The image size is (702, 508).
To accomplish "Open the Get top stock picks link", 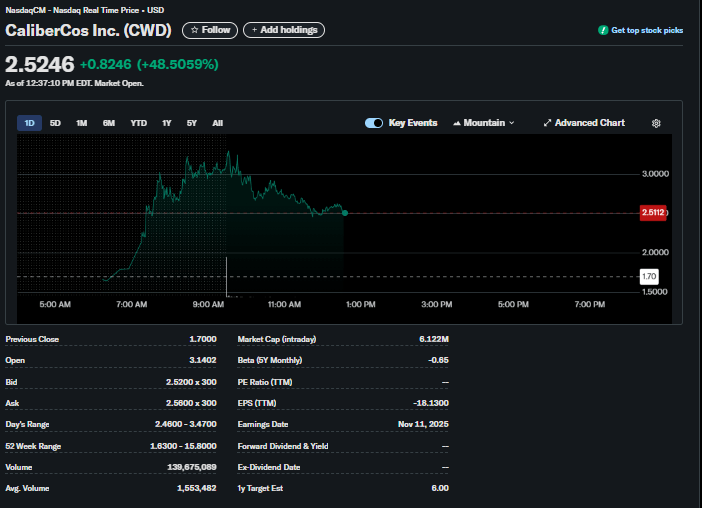I will [x=647, y=30].
